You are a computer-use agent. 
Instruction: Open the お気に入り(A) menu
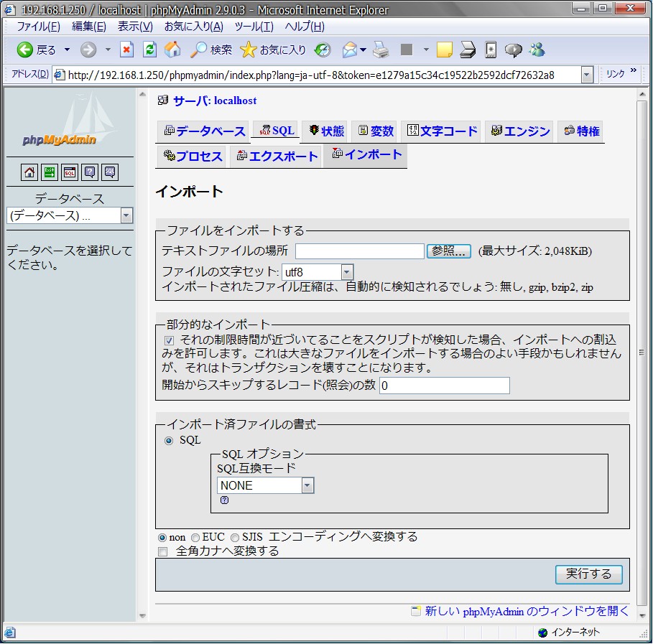[x=193, y=27]
